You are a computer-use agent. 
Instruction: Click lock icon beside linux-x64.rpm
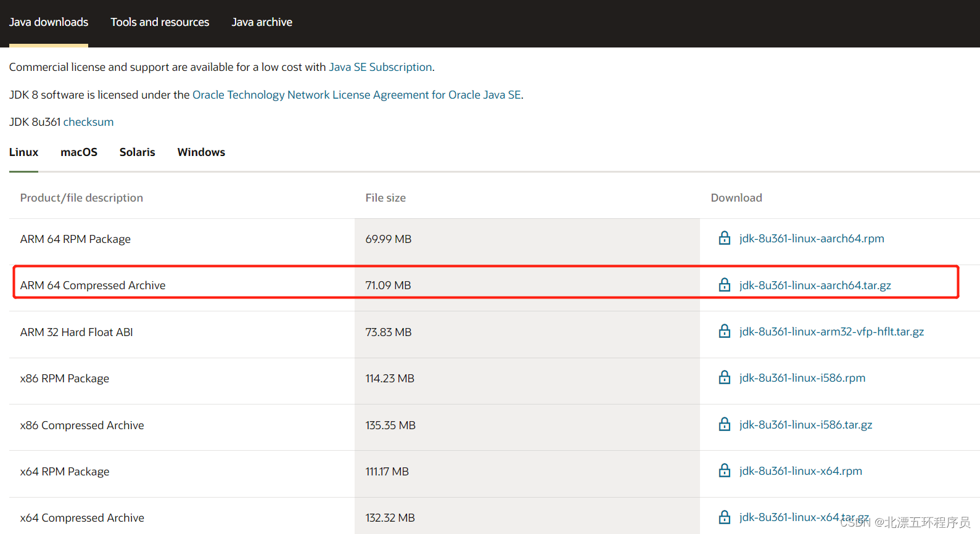tap(725, 470)
